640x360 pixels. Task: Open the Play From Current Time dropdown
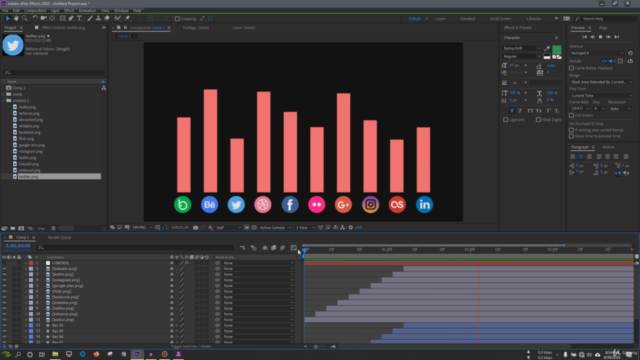(x=601, y=96)
